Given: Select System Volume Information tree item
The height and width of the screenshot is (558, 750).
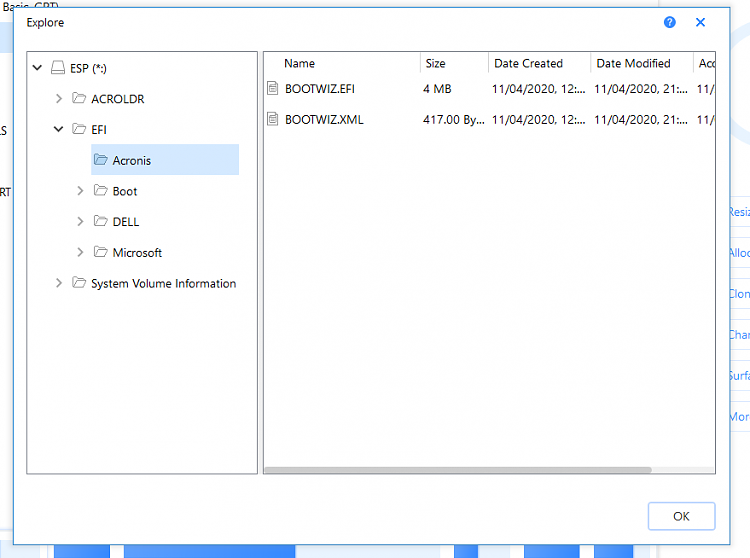Looking at the screenshot, I should pos(164,284).
